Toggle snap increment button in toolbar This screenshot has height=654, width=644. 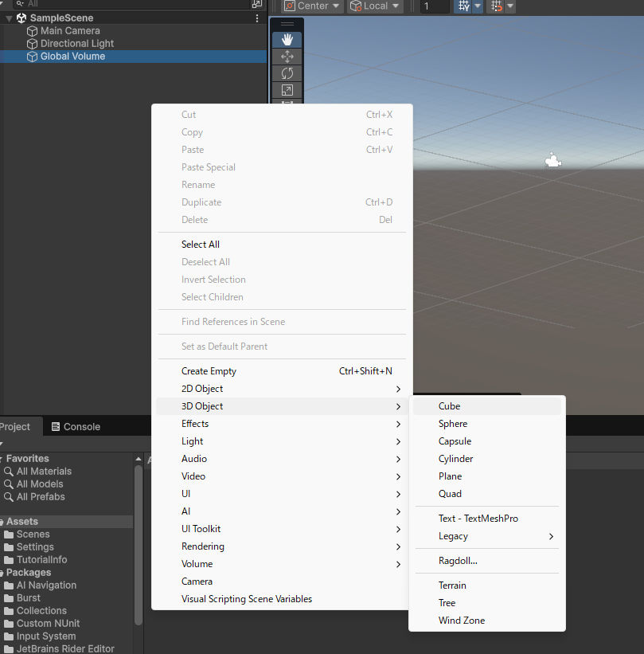pos(497,6)
